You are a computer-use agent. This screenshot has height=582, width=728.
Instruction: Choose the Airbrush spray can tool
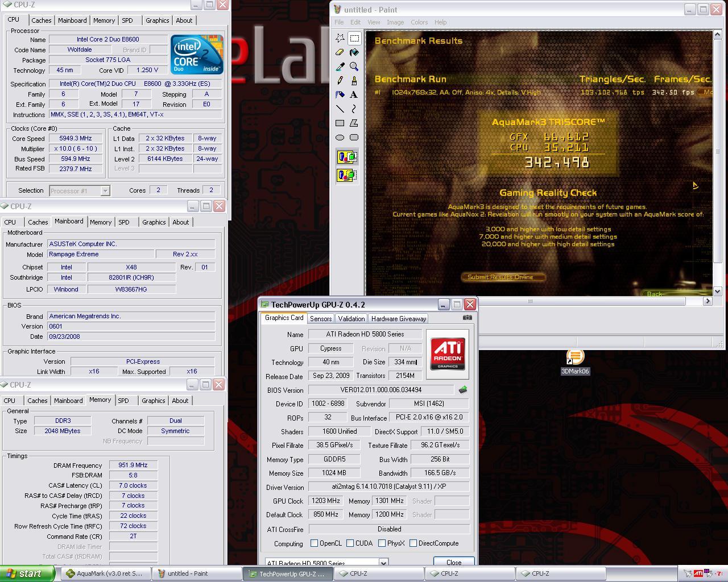coord(340,94)
